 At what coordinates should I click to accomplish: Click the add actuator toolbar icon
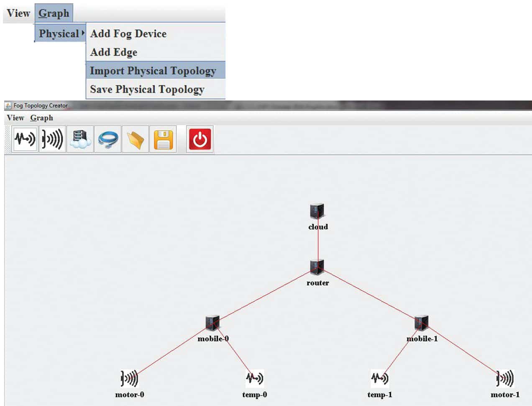point(52,139)
